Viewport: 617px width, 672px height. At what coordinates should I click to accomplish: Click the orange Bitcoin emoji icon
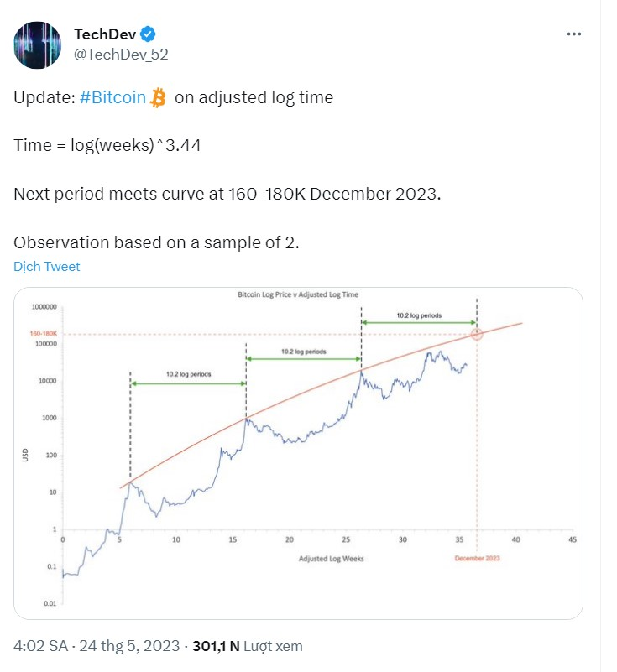[x=159, y=97]
